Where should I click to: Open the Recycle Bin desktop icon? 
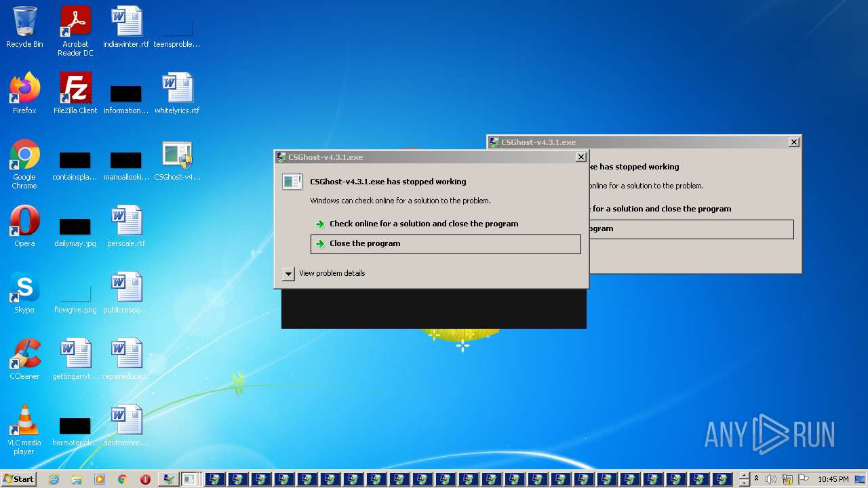tap(24, 27)
